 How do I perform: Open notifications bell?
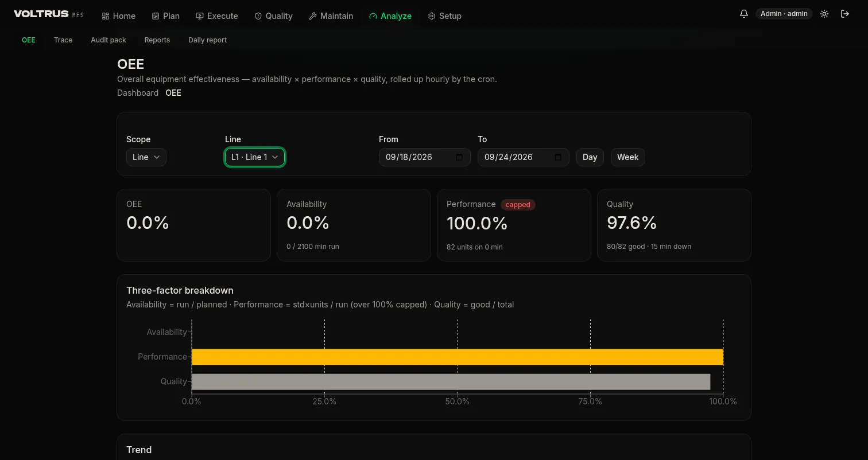click(744, 14)
